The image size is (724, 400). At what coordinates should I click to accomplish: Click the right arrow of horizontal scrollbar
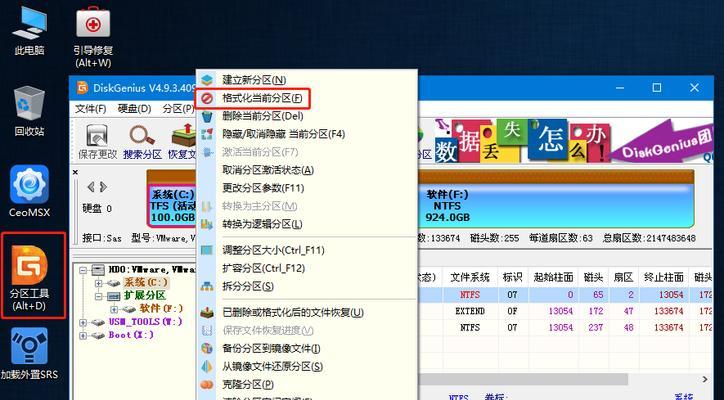705,380
